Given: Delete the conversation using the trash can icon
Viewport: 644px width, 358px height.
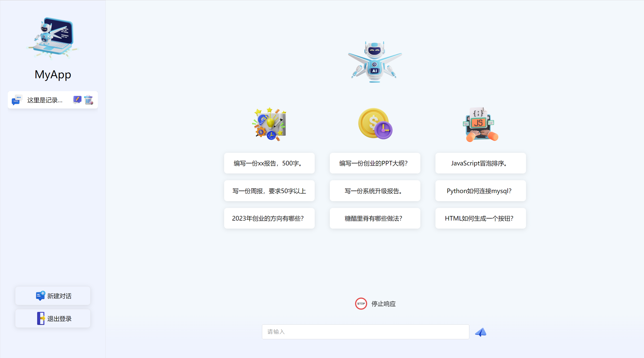Looking at the screenshot, I should click(88, 100).
